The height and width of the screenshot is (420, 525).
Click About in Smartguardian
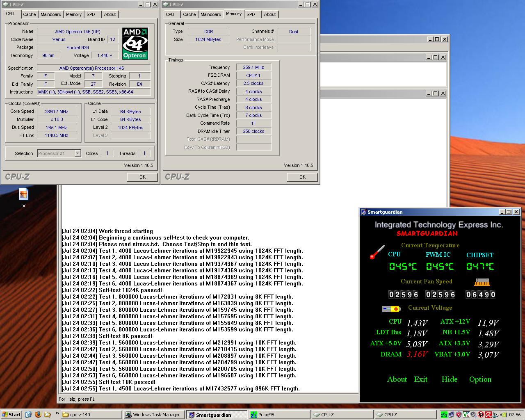pos(397,379)
